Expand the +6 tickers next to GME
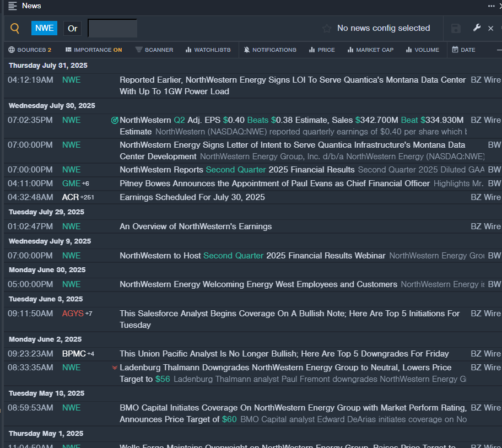The height and width of the screenshot is (448, 502). (85, 183)
